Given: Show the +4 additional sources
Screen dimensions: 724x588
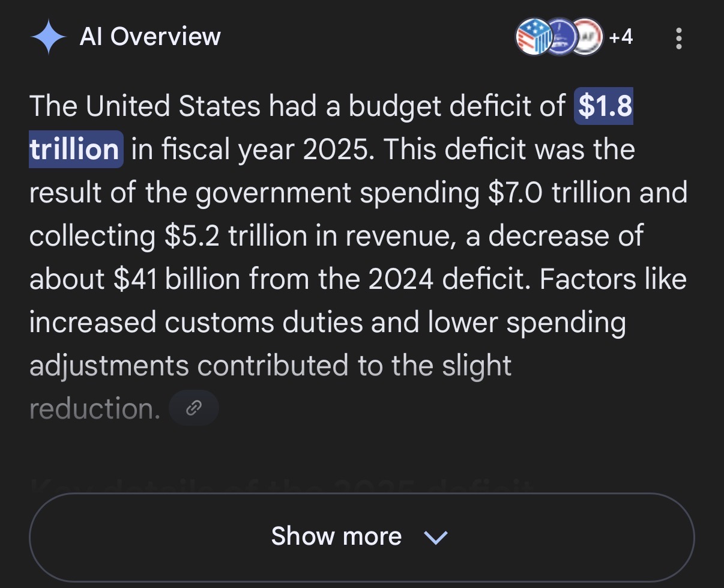Looking at the screenshot, I should [x=621, y=37].
